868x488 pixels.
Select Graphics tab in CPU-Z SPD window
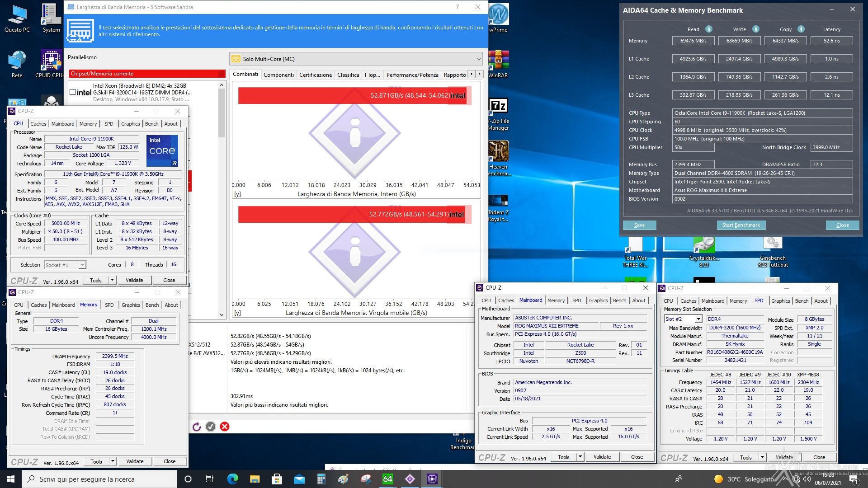coord(780,300)
